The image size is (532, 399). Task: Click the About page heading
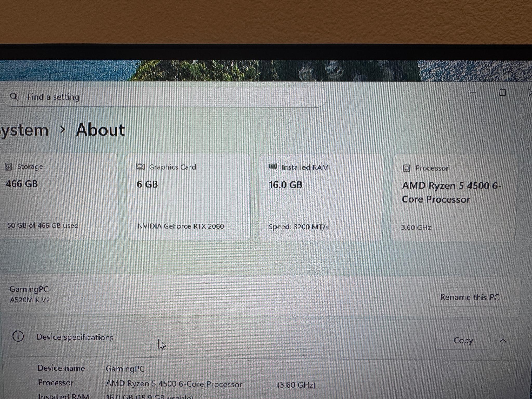click(101, 130)
